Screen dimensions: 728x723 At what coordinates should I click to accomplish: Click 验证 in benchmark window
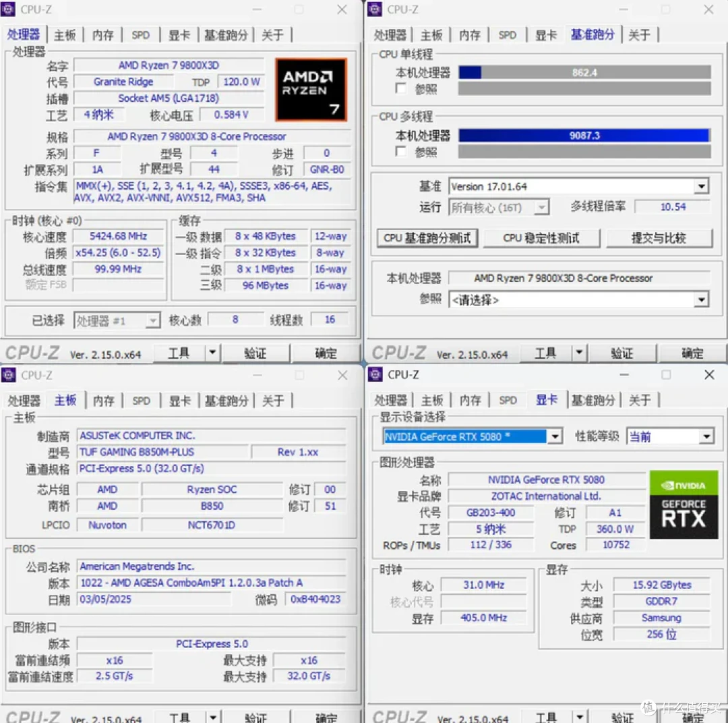[x=622, y=353]
